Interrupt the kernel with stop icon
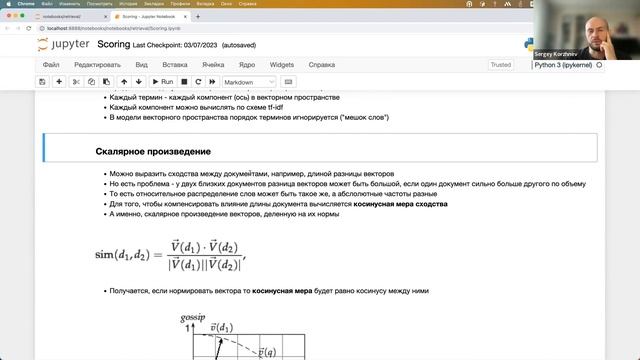This screenshot has height=360, width=640. 184,82
